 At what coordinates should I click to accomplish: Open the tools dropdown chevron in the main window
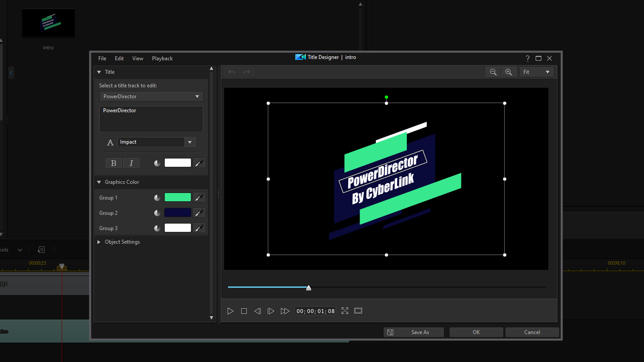[20, 250]
